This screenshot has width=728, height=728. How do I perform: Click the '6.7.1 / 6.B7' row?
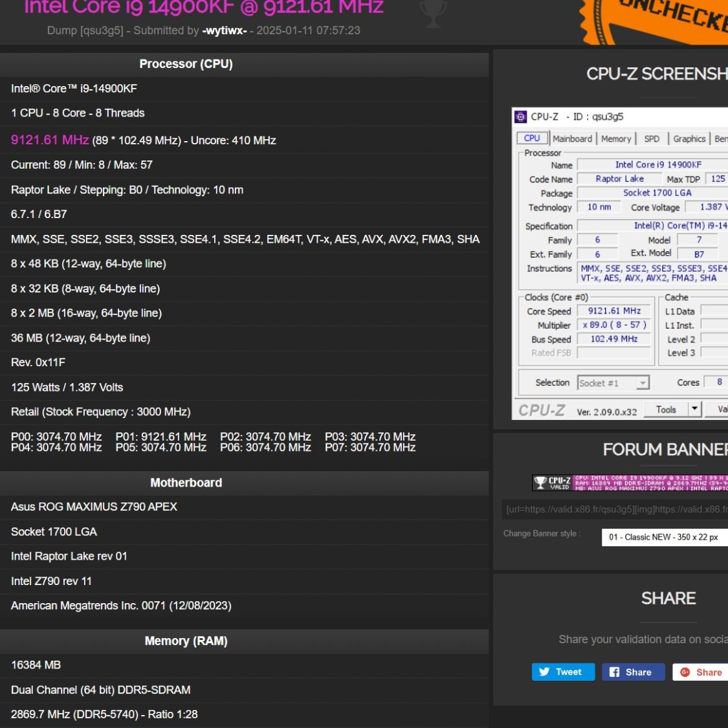click(244, 214)
